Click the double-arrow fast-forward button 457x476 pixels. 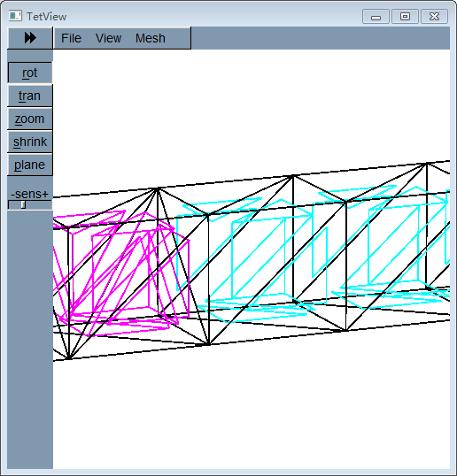click(30, 38)
